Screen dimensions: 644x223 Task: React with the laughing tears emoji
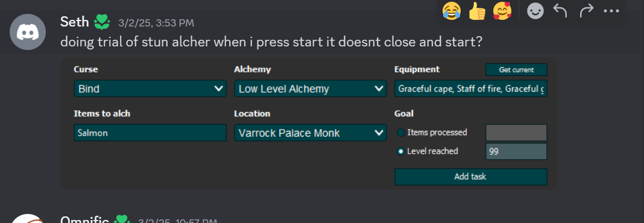click(x=452, y=11)
